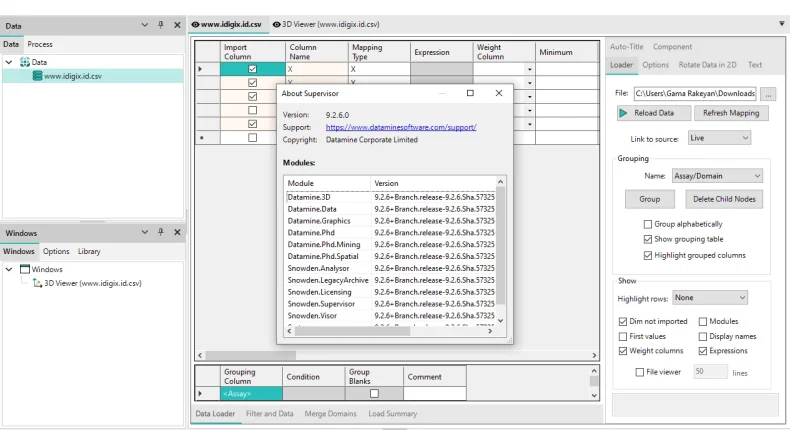The width and height of the screenshot is (790, 430).
Task: Open the Link to source dropdown
Action: pos(719,138)
